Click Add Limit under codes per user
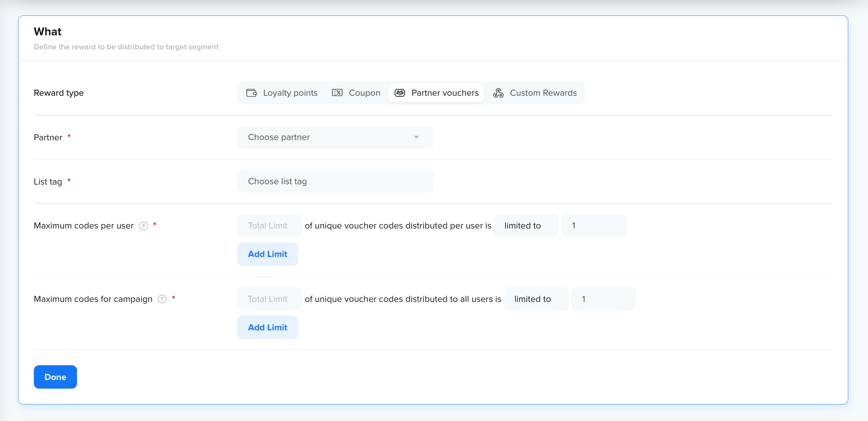The width and height of the screenshot is (868, 421). coord(267,254)
